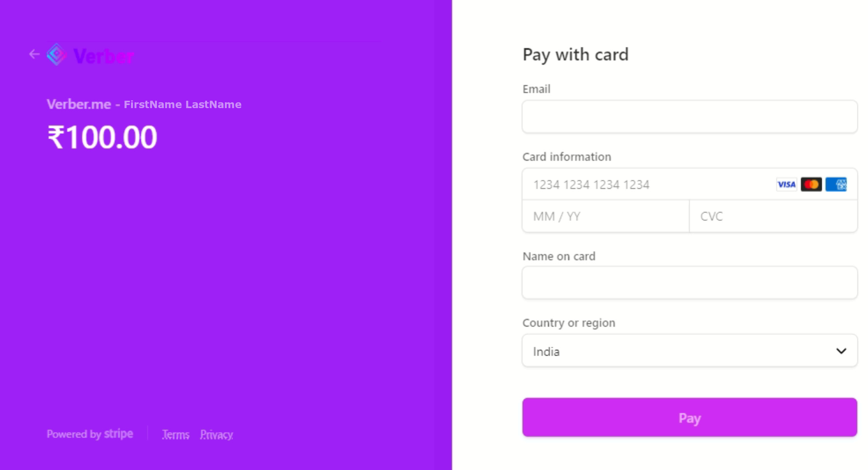The image size is (868, 470).
Task: Click the Stripe powered-by logo
Action: (90, 434)
